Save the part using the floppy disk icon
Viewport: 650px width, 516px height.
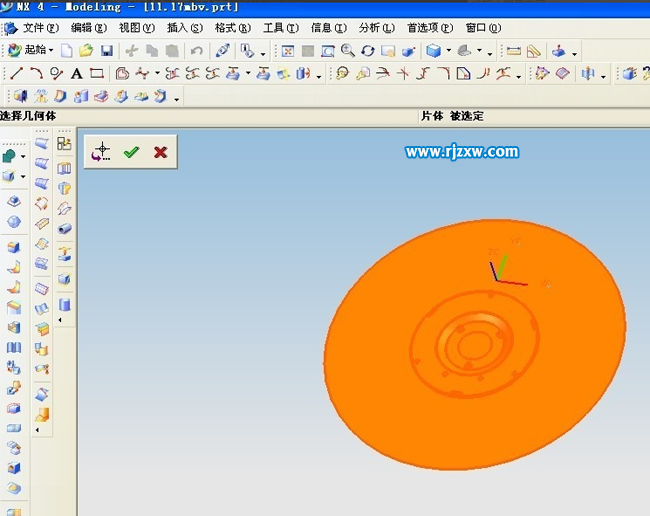click(106, 50)
